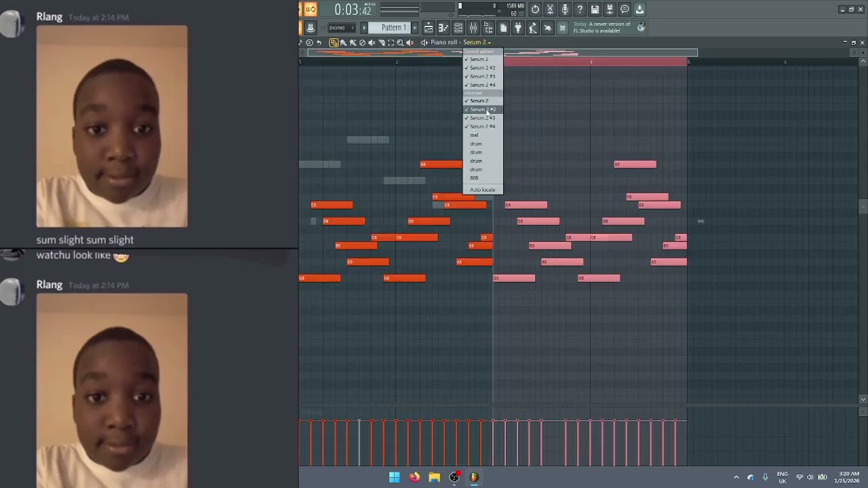
Task: Click the microphone recording icon
Action: pyautogui.click(x=565, y=9)
